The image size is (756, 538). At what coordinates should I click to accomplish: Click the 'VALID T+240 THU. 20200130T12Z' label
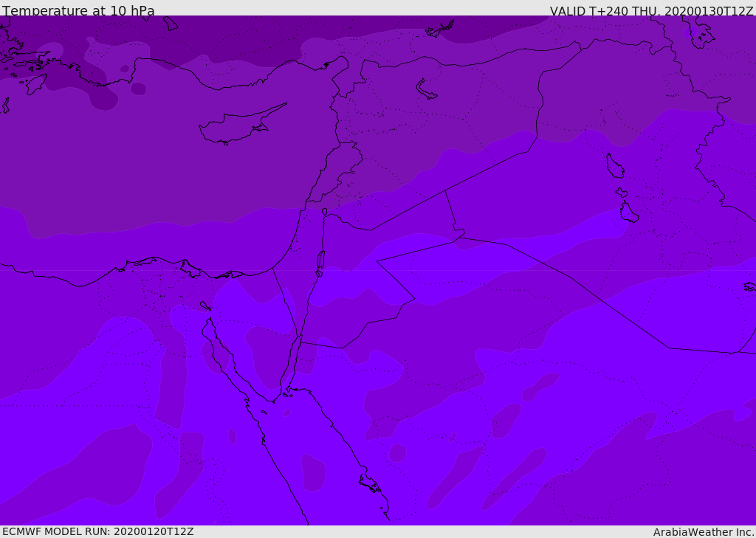tap(651, 10)
